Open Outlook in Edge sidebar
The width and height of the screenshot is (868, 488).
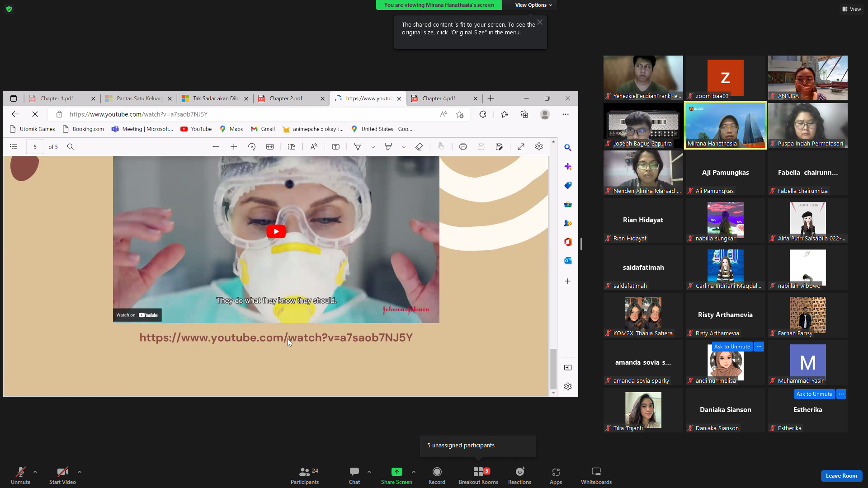coord(568,261)
